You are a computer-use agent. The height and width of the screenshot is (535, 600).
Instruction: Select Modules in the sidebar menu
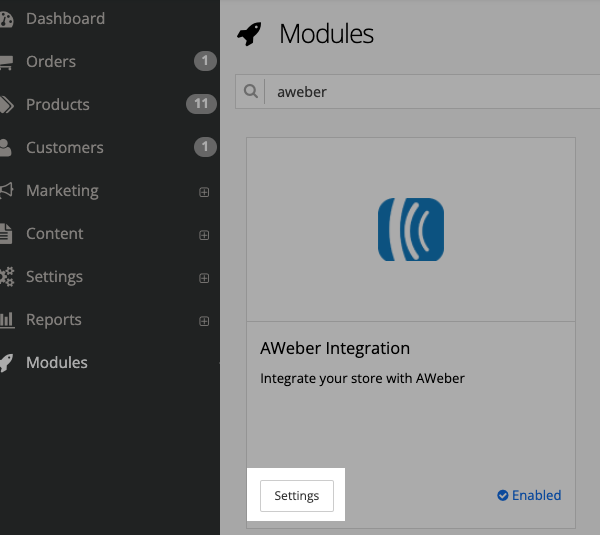click(x=56, y=363)
